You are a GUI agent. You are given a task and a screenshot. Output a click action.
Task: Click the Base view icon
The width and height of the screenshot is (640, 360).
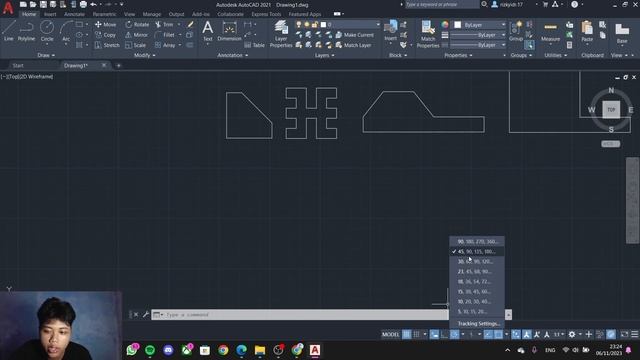coord(622,33)
